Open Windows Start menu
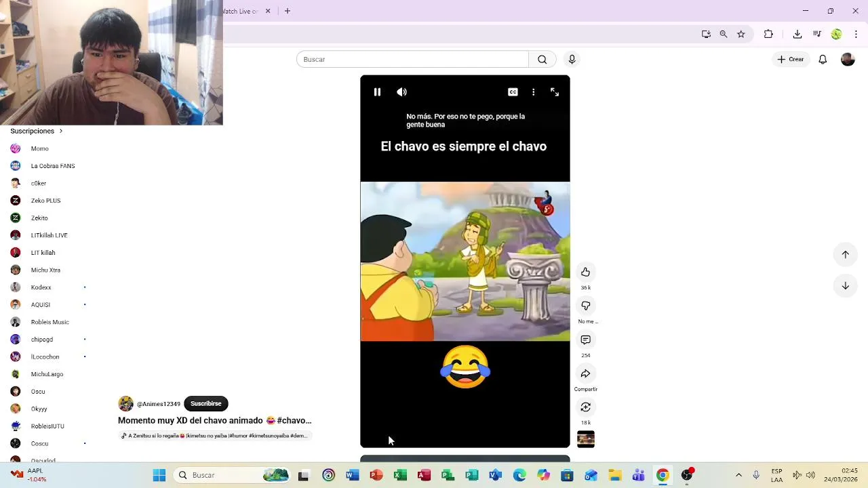The image size is (868, 488). pyautogui.click(x=159, y=475)
